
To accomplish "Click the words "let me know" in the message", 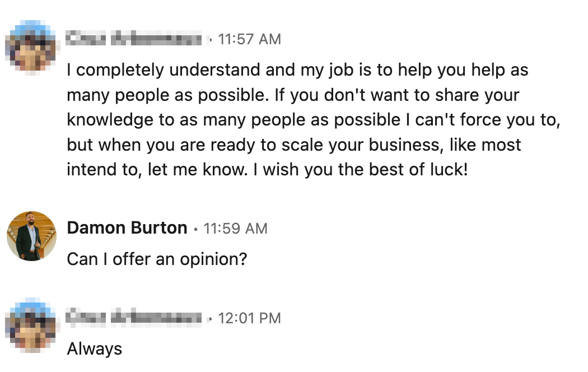I will click(197, 170).
